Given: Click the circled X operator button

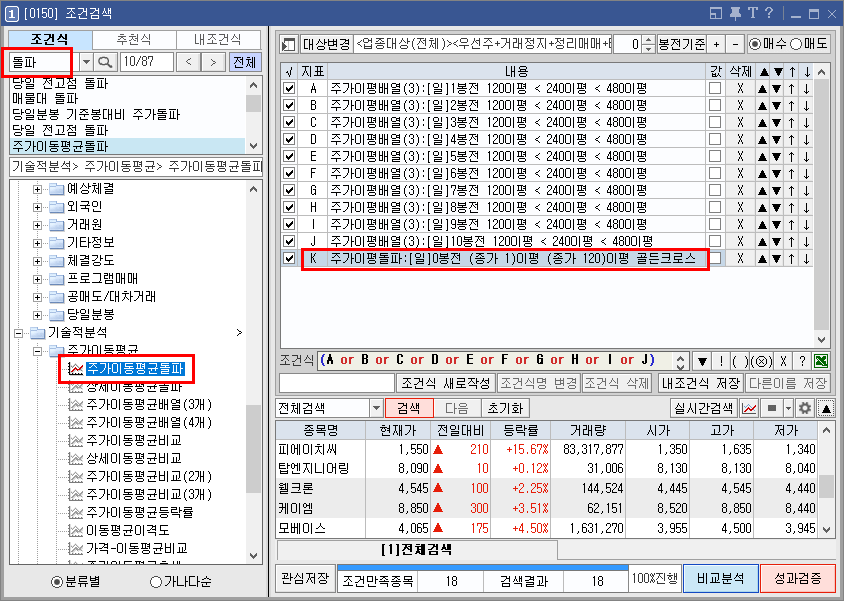Looking at the screenshot, I should [761, 360].
